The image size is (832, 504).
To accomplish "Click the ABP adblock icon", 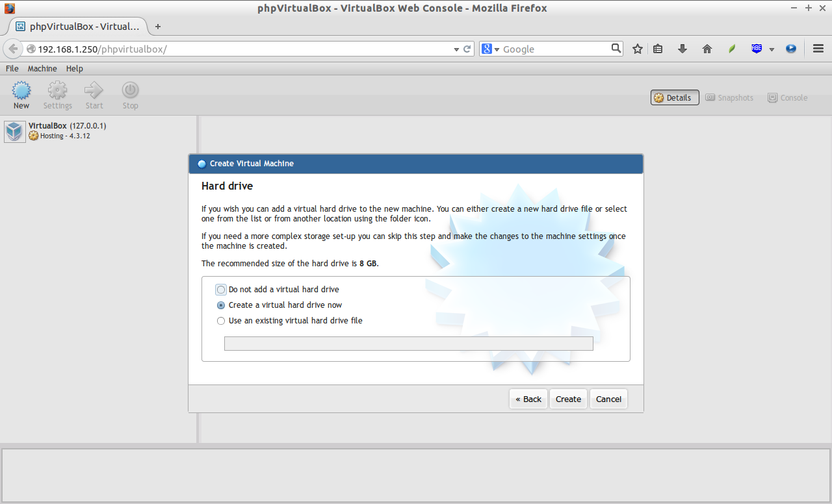I will point(757,49).
